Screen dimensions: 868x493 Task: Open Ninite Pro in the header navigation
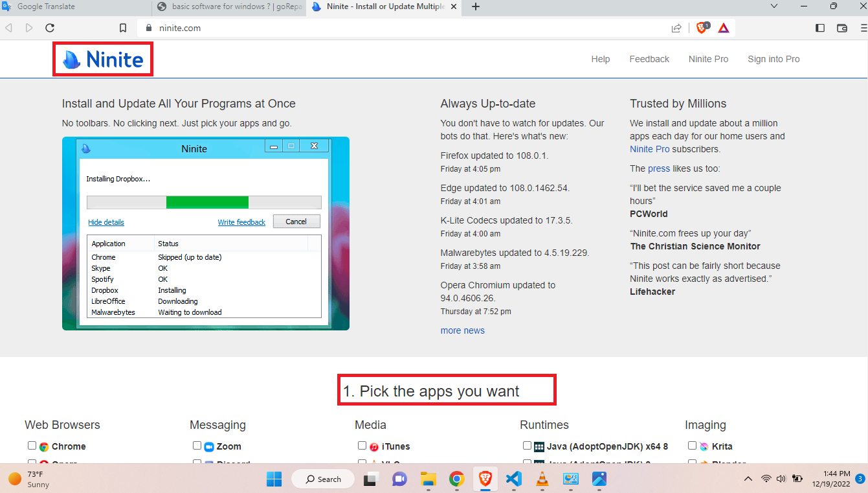[708, 59]
